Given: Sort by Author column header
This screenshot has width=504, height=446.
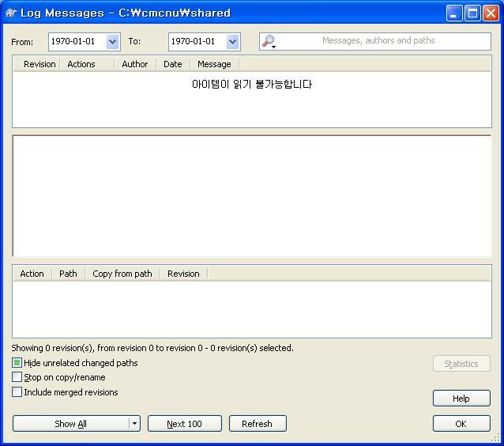Looking at the screenshot, I should point(135,64).
